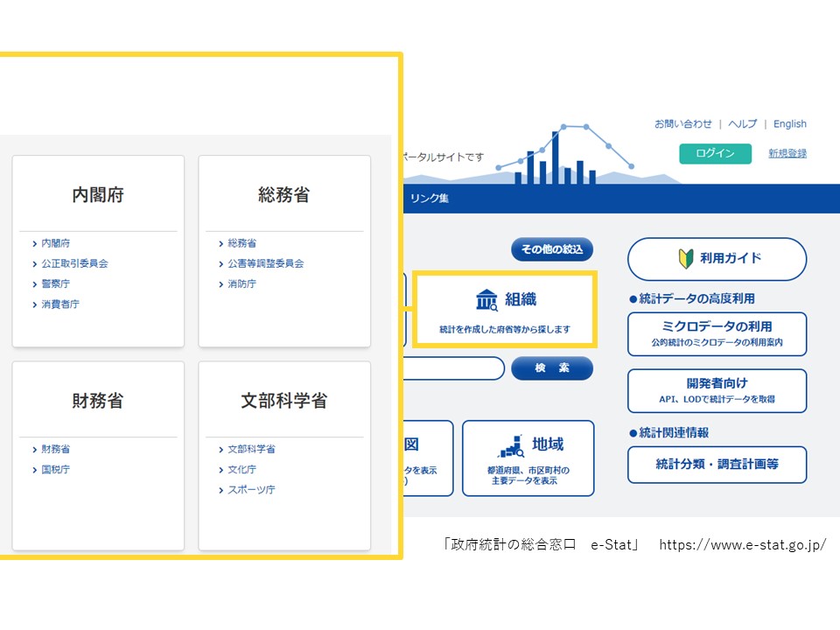Open ミクロデータの利用 button
The image size is (840, 630).
pos(717,333)
